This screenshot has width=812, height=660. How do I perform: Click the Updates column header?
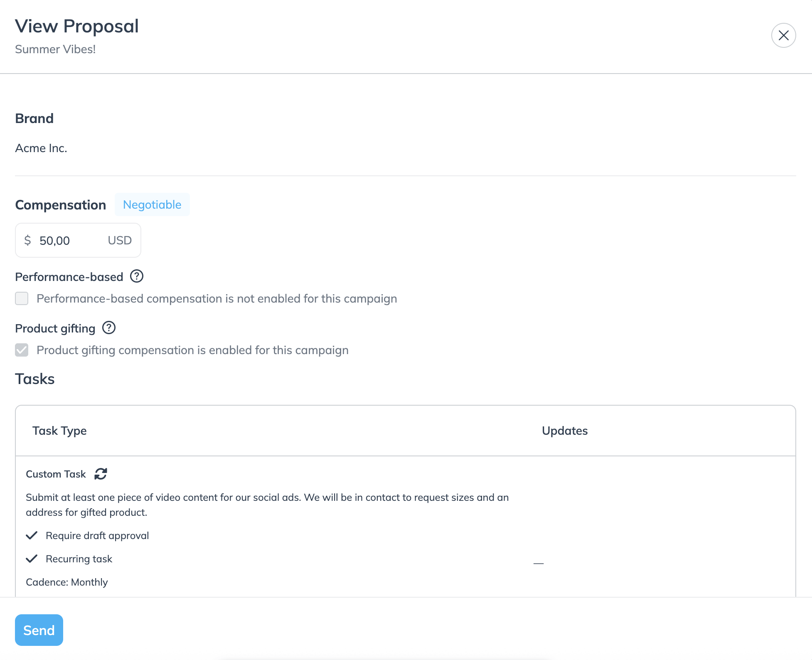point(564,431)
